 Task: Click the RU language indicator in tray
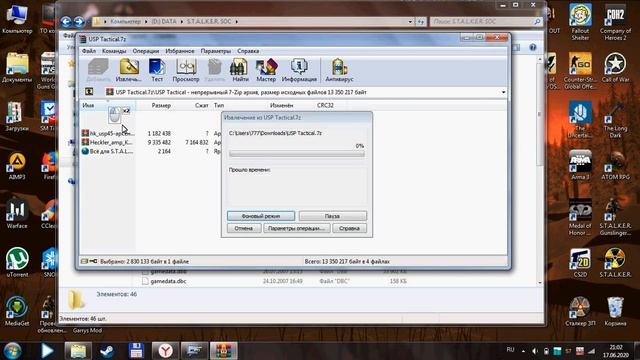point(510,350)
